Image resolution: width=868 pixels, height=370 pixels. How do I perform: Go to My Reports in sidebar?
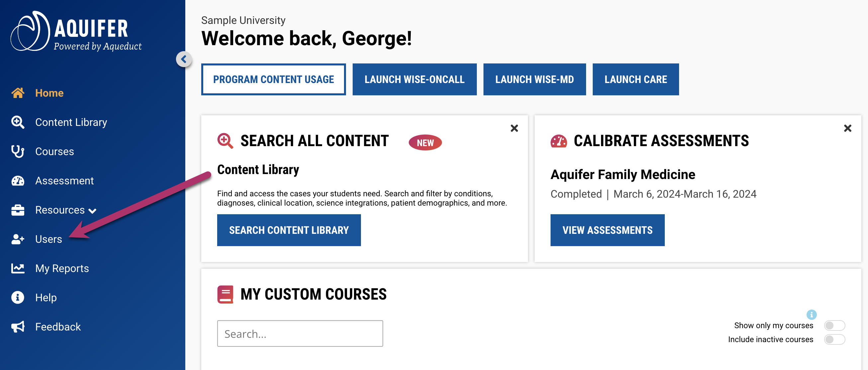tap(62, 268)
